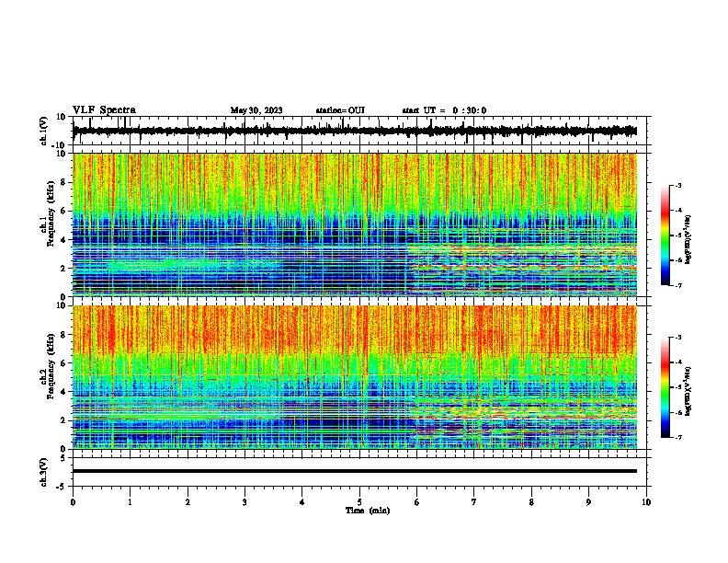Screen dimensions: 728x563
Task: Click the "station=OUI" header label
Action: [x=340, y=110]
